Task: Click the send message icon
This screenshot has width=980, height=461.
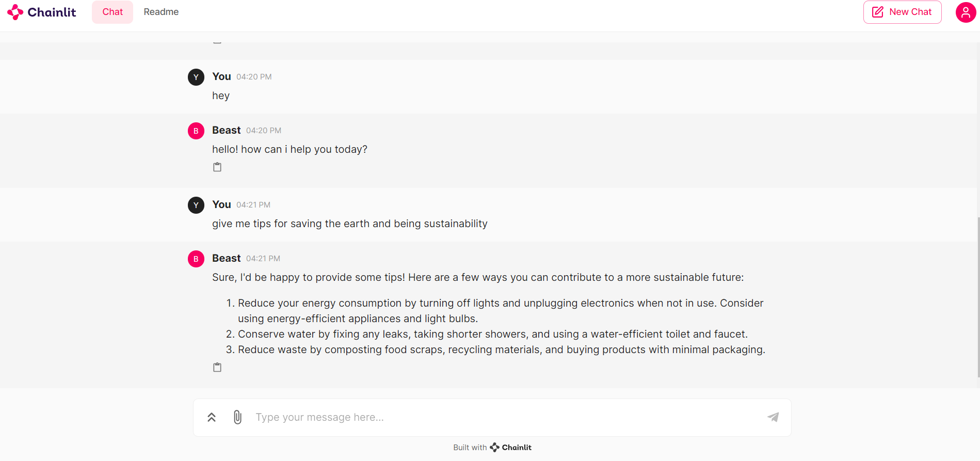Action: coord(773,417)
